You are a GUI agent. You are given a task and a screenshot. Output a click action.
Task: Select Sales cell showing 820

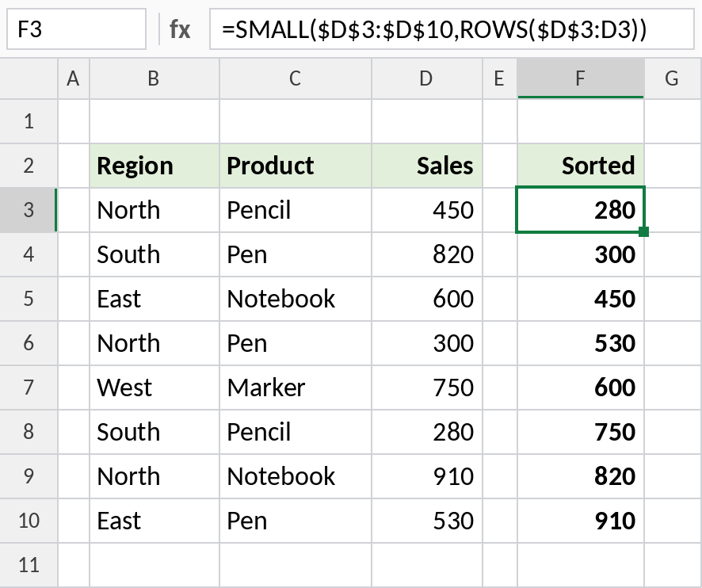427,254
